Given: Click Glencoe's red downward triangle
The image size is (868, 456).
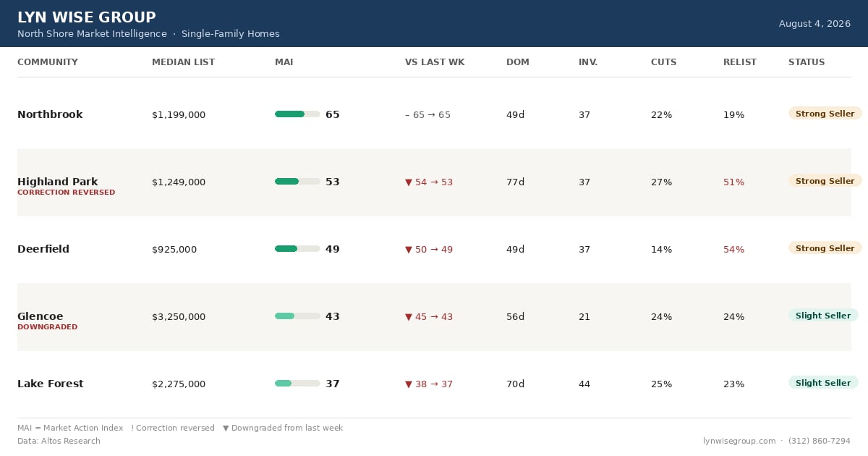Looking at the screenshot, I should point(409,317).
